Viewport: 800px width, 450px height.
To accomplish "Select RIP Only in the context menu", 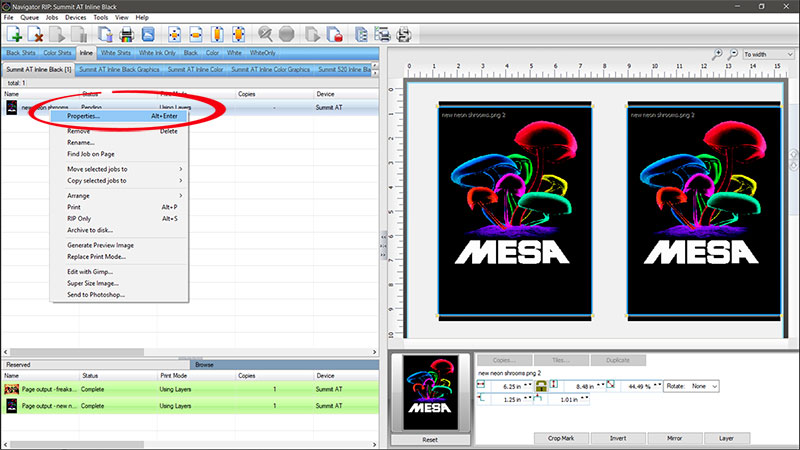I will pos(119,218).
